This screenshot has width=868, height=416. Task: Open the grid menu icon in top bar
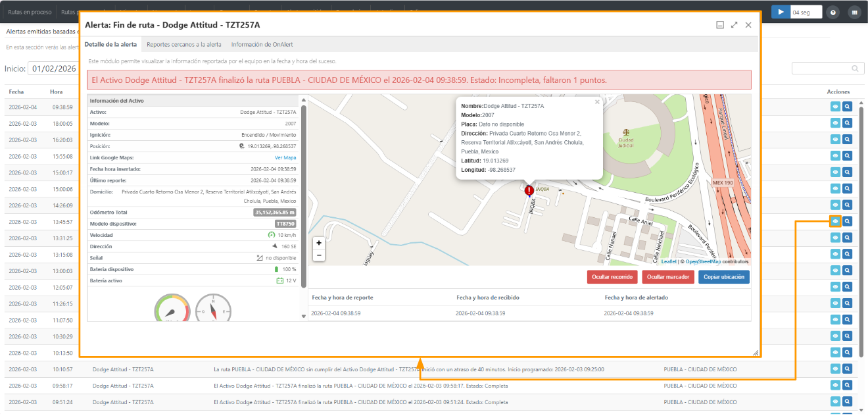(854, 12)
